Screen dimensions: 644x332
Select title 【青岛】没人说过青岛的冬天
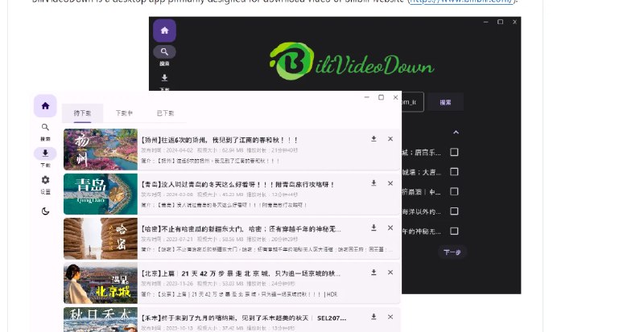coord(237,185)
